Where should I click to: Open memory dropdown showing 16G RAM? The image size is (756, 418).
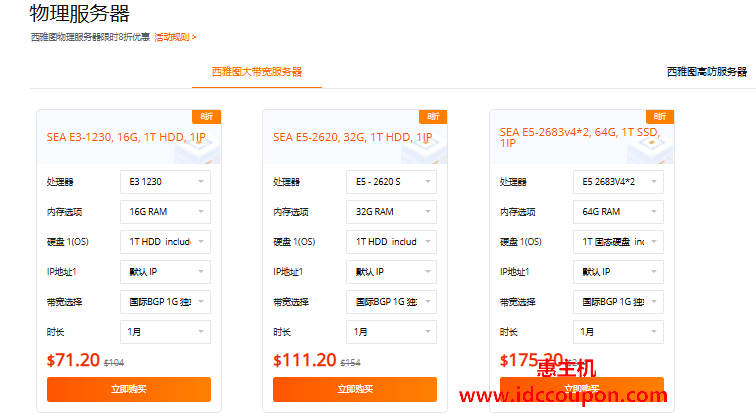(x=165, y=212)
